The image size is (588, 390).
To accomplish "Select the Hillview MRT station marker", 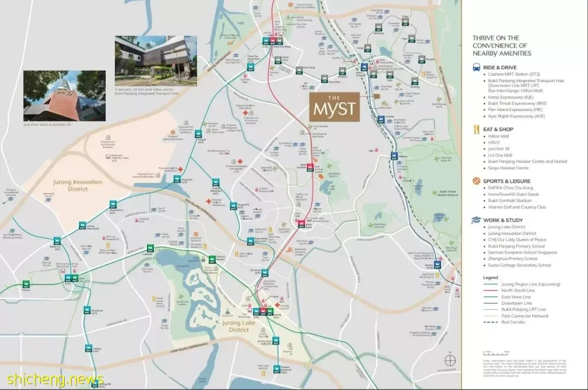I will (394, 156).
